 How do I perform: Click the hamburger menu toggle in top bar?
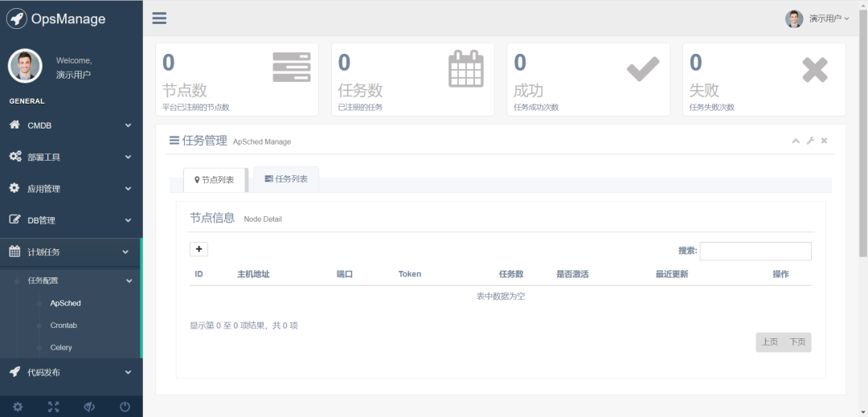point(159,18)
